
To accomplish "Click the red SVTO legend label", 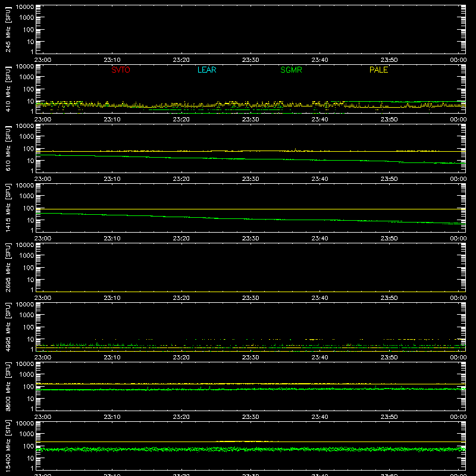I will point(121,70).
